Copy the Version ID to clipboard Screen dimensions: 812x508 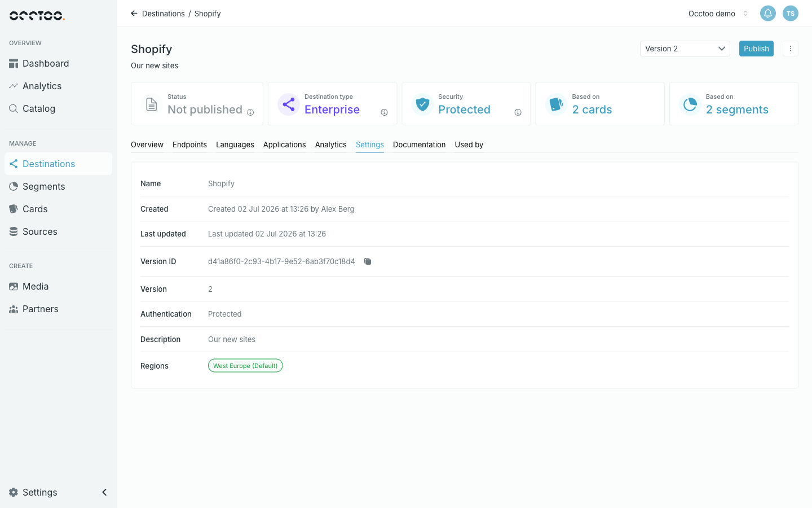(x=368, y=261)
